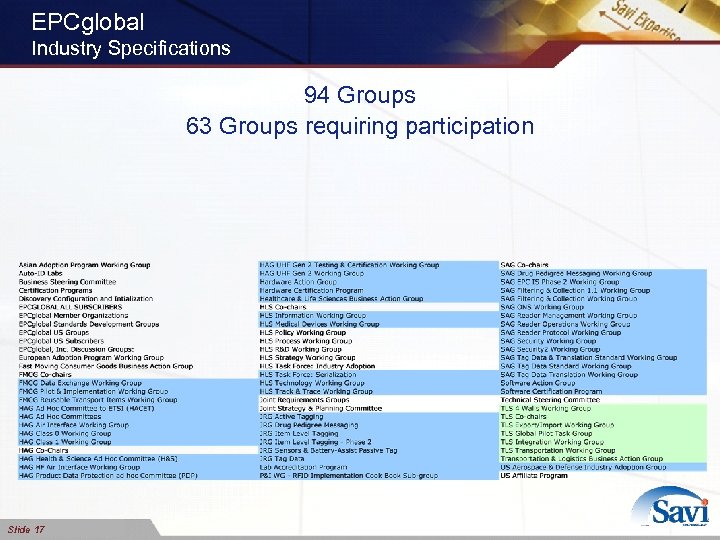Click "SAG ONS Working Group"
Viewport: 720px width, 540px height.
[542, 307]
